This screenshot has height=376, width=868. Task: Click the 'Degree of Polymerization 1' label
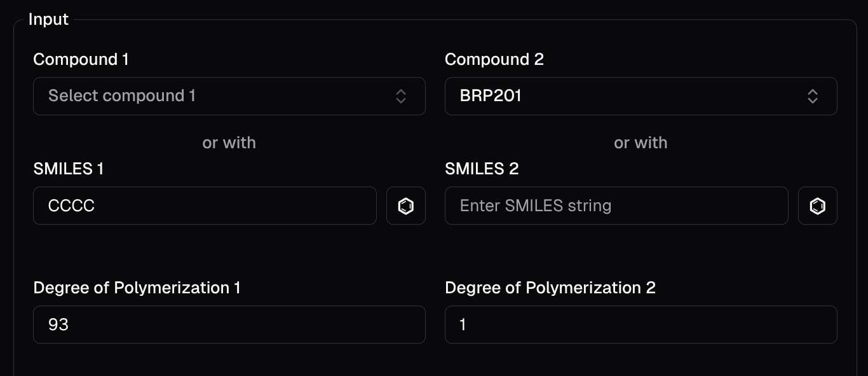coord(137,288)
